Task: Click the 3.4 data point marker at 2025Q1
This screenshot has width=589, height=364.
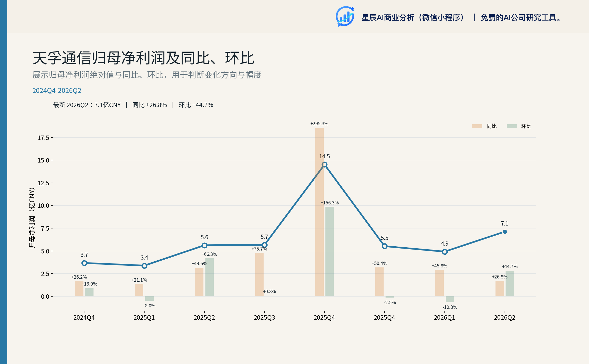Action: point(144,266)
